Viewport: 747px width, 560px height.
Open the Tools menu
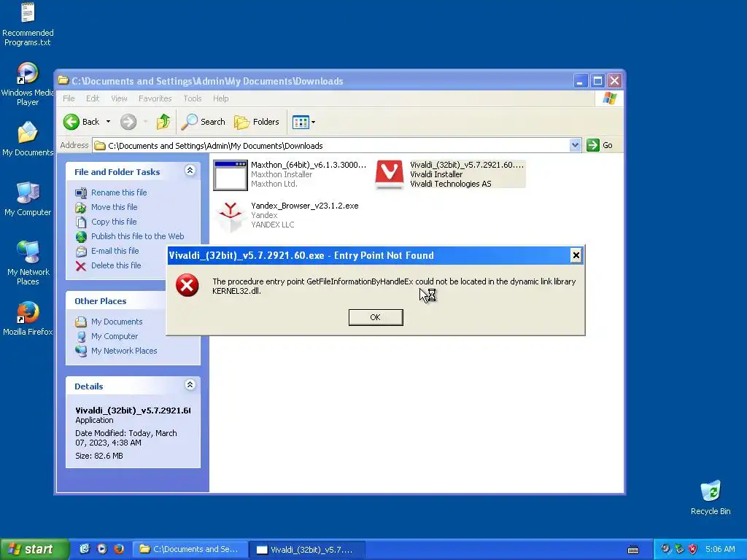(193, 98)
